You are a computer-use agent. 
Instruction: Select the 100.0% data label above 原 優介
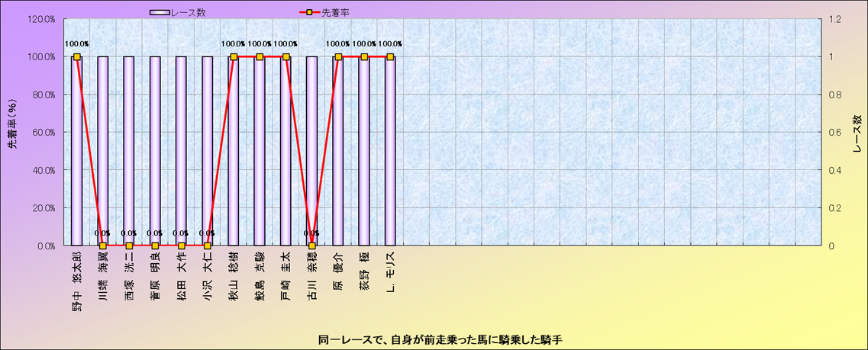click(338, 44)
